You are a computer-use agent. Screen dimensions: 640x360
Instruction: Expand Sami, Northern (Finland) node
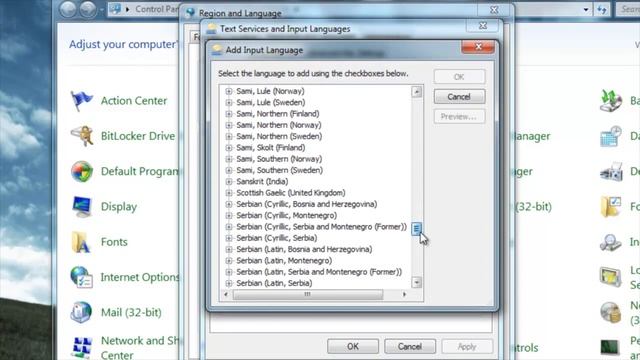coord(229,114)
